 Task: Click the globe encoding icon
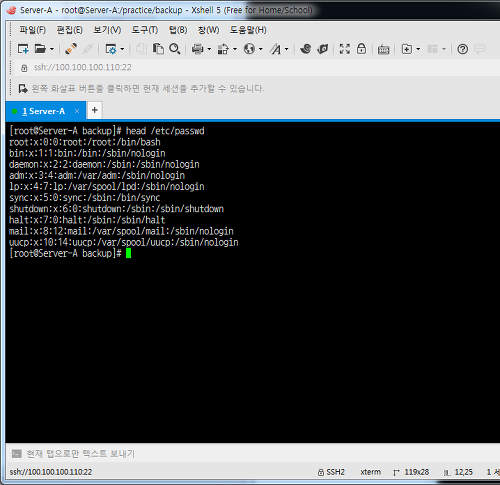tap(249, 49)
